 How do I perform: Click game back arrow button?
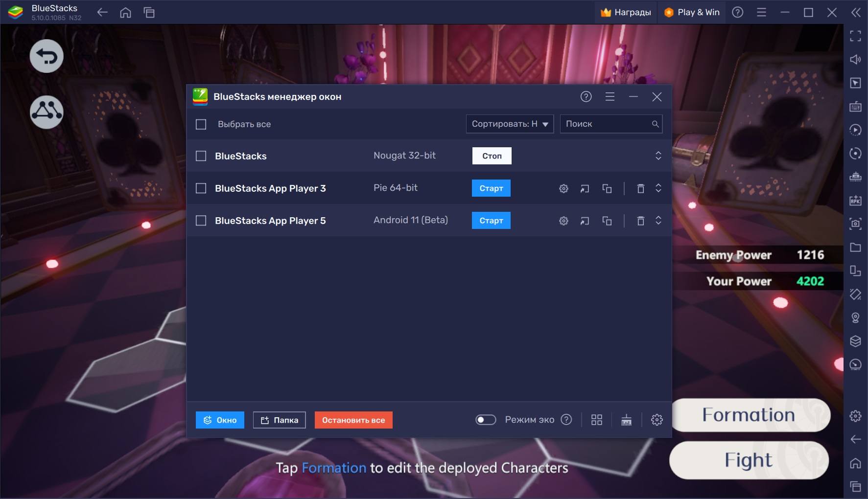[x=47, y=56]
